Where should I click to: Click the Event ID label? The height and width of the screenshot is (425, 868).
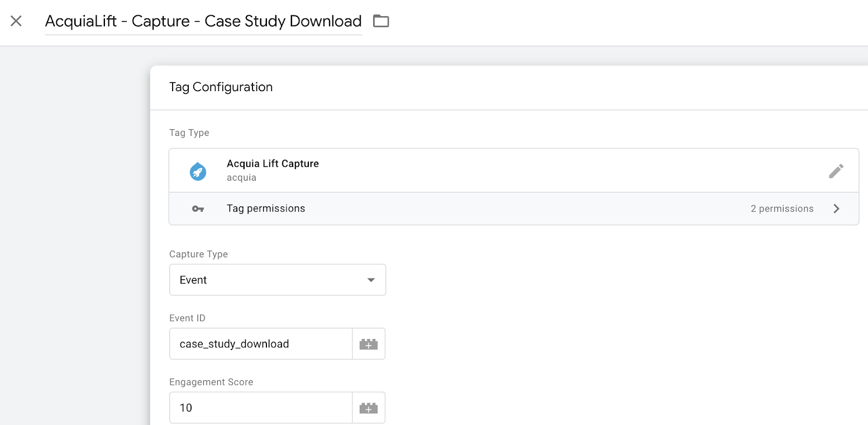point(187,318)
